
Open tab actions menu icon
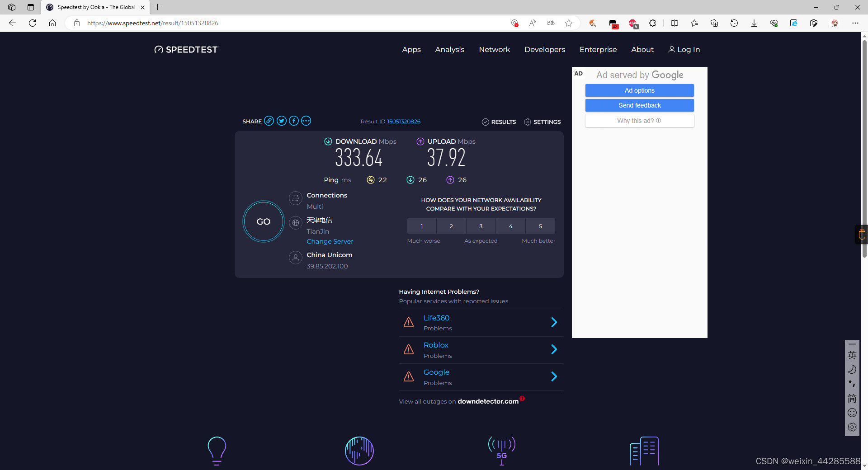(31, 7)
